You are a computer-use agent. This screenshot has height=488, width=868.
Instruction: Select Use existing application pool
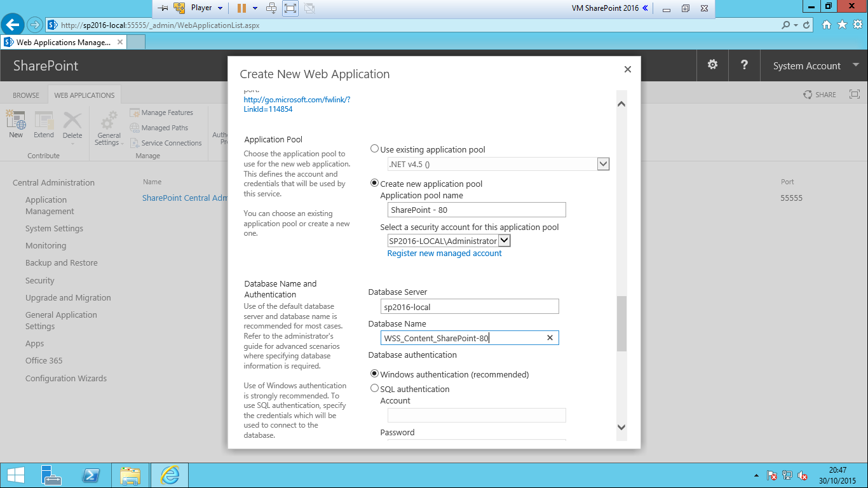coord(374,149)
